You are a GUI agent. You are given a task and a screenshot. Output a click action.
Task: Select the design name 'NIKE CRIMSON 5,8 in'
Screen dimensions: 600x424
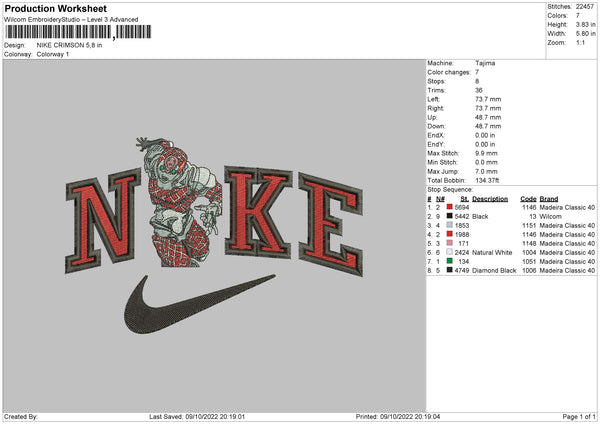[69, 45]
